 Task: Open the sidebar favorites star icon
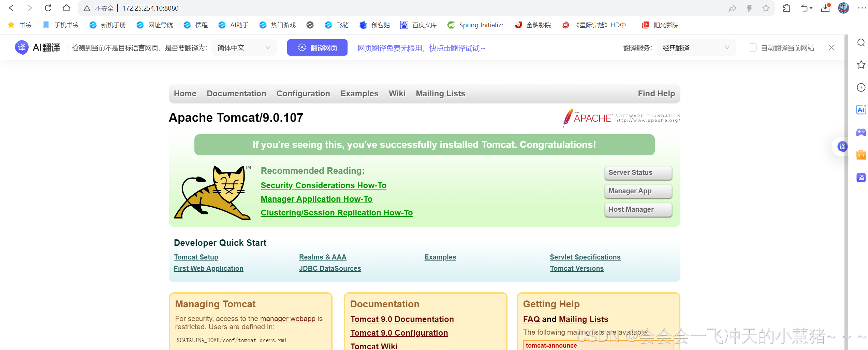[861, 65]
